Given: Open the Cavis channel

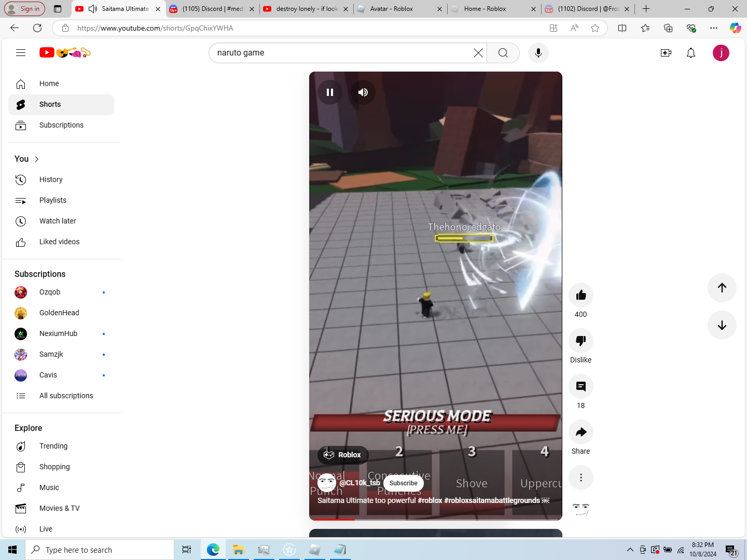Looking at the screenshot, I should click(61, 375).
